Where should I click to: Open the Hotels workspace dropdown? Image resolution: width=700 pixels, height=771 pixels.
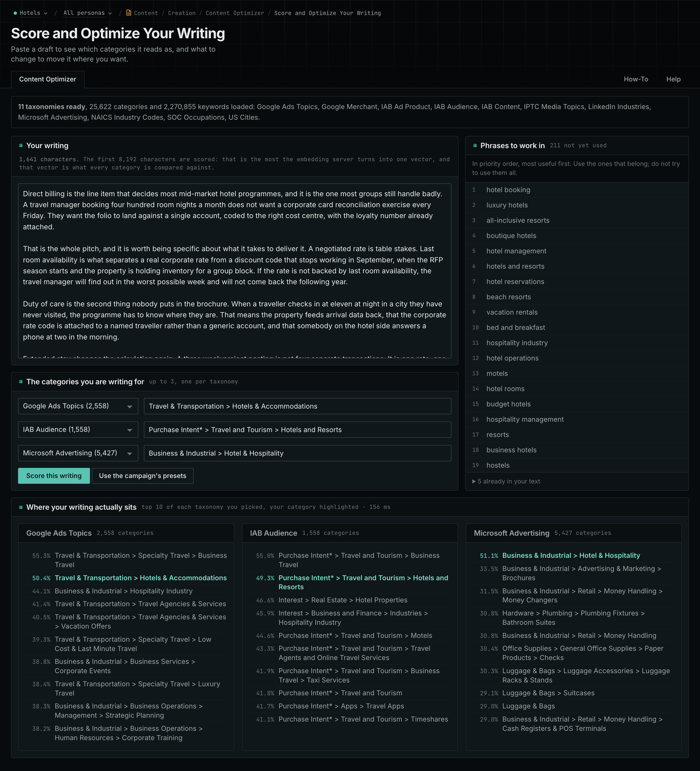(x=30, y=13)
